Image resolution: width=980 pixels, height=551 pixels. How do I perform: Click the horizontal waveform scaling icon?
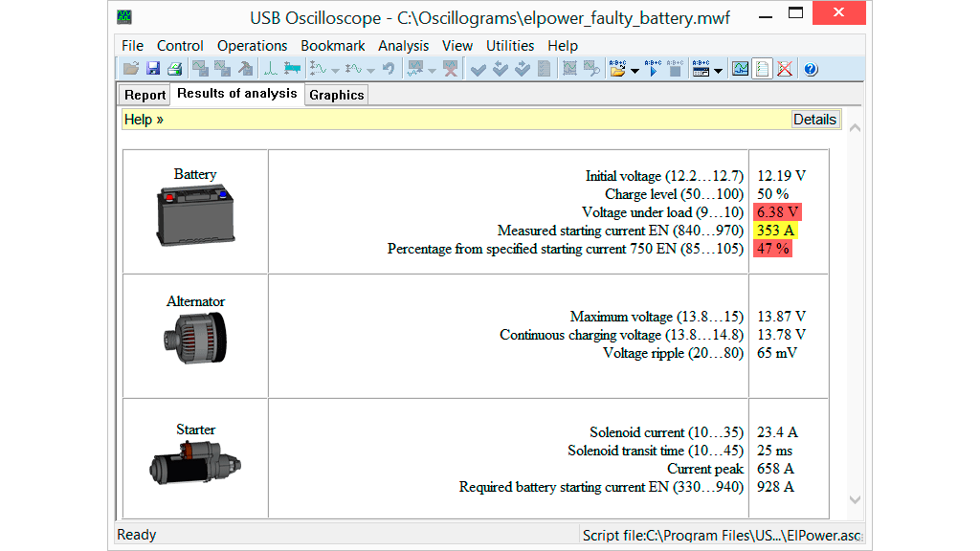(354, 69)
